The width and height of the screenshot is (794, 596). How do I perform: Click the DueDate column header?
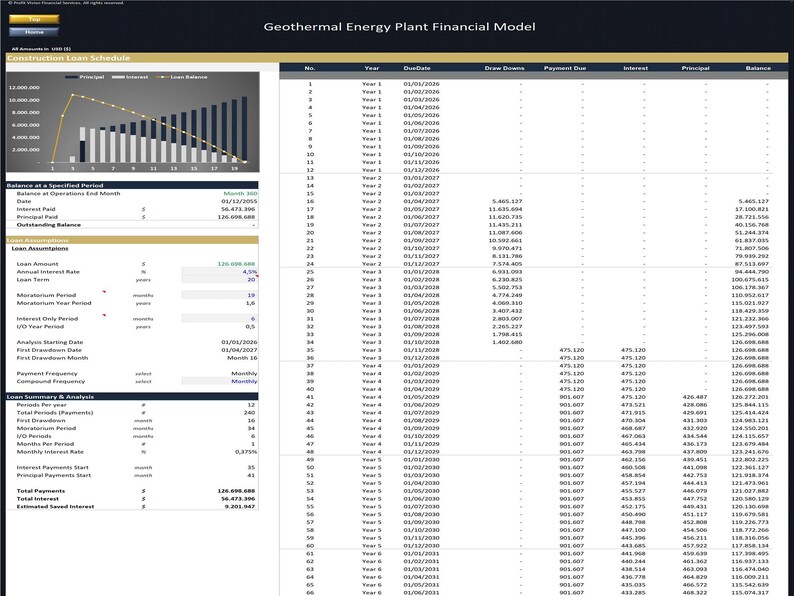pos(417,68)
